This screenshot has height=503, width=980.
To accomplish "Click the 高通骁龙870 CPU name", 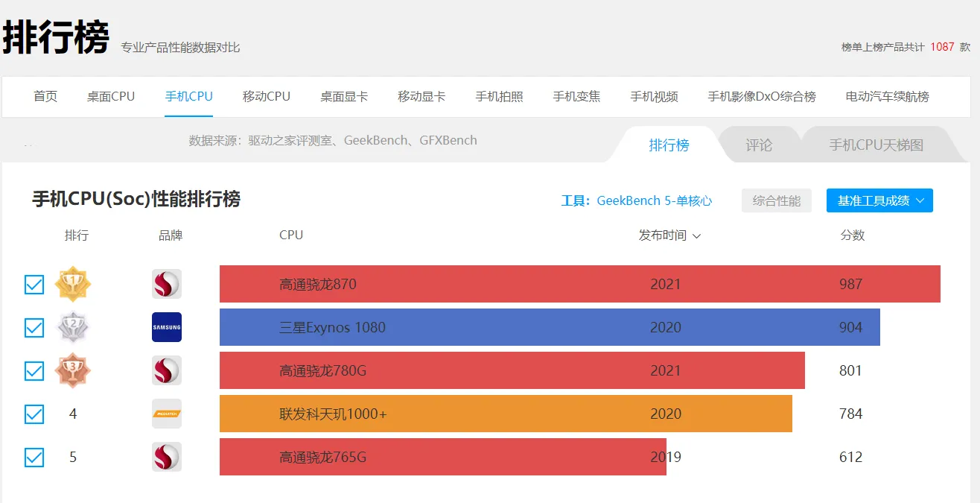I will click(x=318, y=284).
